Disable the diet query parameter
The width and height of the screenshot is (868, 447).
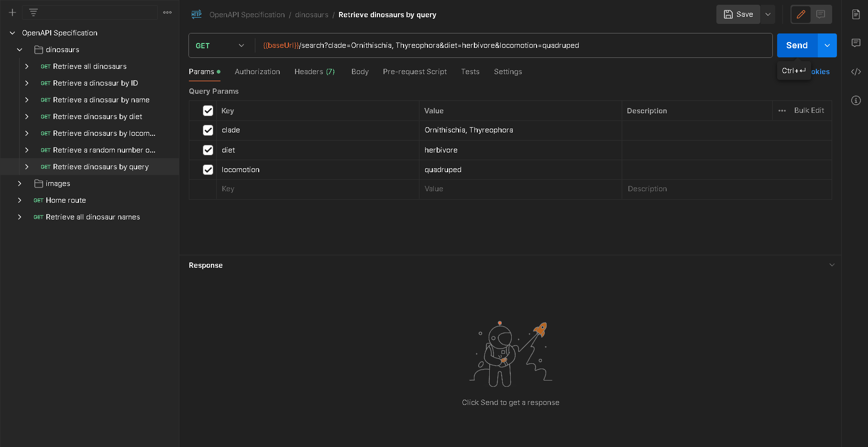208,150
